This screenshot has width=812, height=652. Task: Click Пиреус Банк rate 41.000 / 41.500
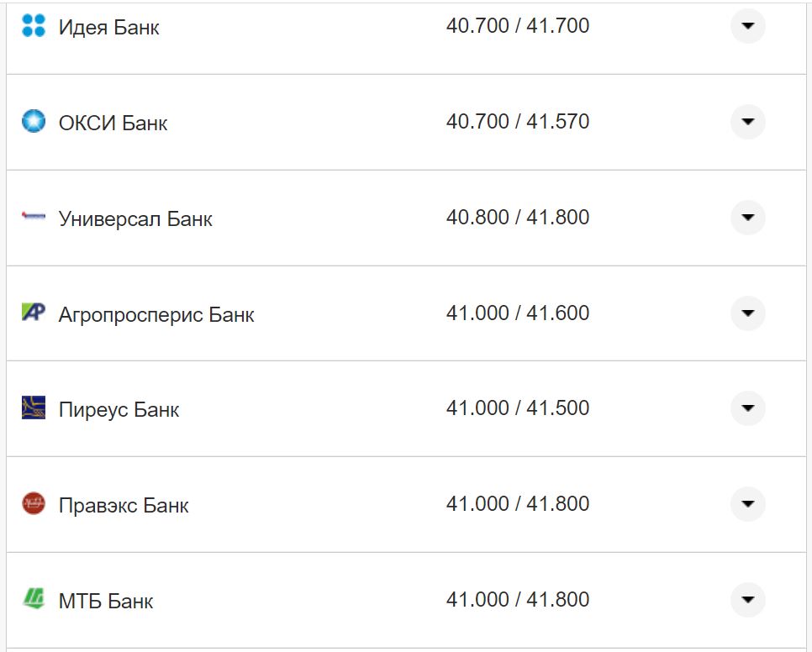pyautogui.click(x=517, y=408)
